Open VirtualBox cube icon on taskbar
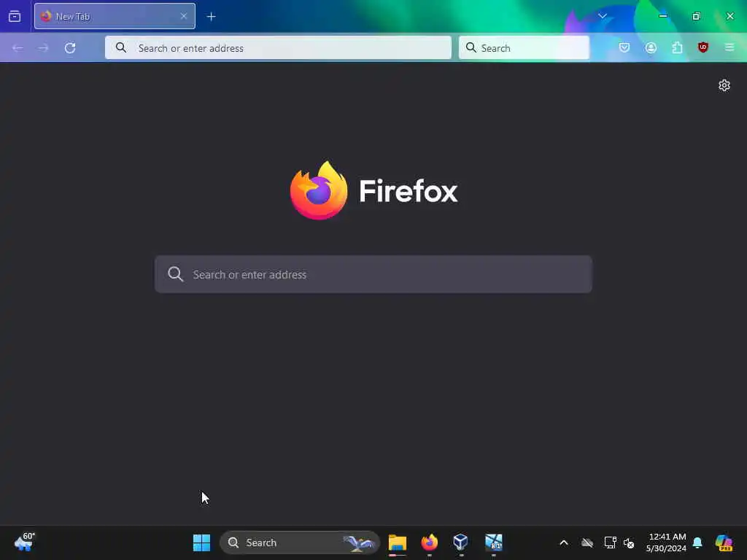Viewport: 747px width, 560px height. pos(461,542)
